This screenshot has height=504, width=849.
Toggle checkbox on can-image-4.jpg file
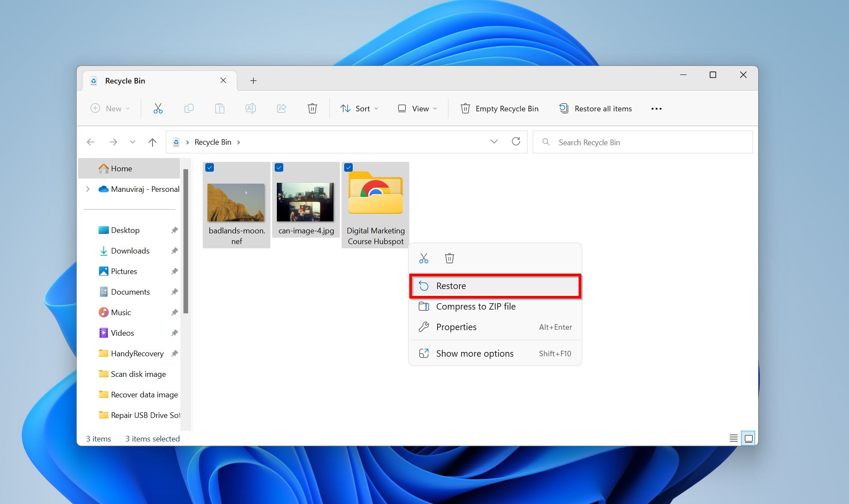pos(279,167)
